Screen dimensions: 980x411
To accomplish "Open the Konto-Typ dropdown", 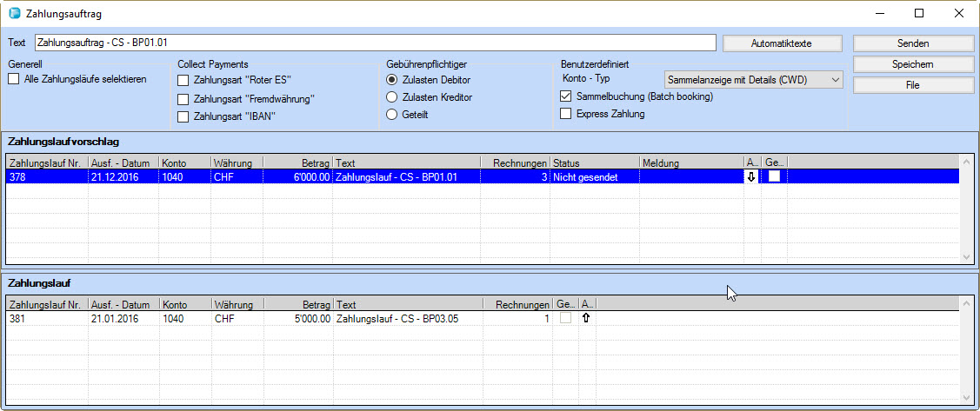I will [x=753, y=80].
